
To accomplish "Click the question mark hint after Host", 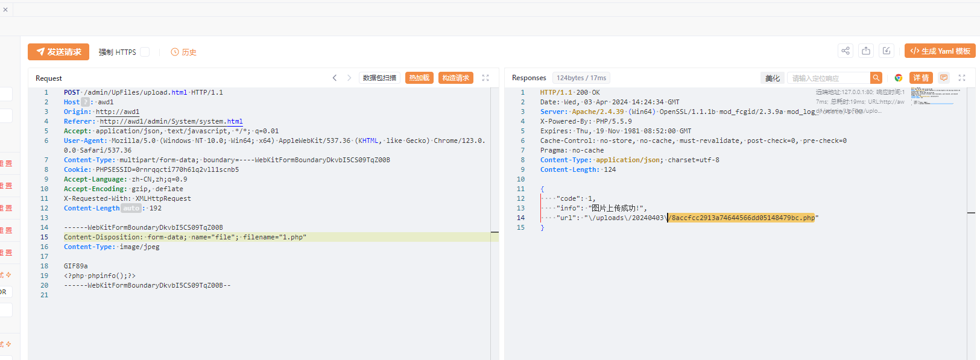I will pos(85,102).
